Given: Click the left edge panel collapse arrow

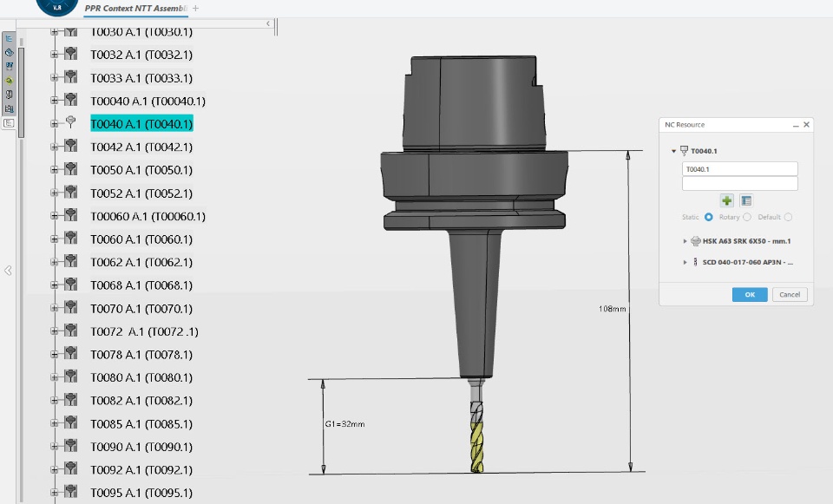Looking at the screenshot, I should point(8,271).
